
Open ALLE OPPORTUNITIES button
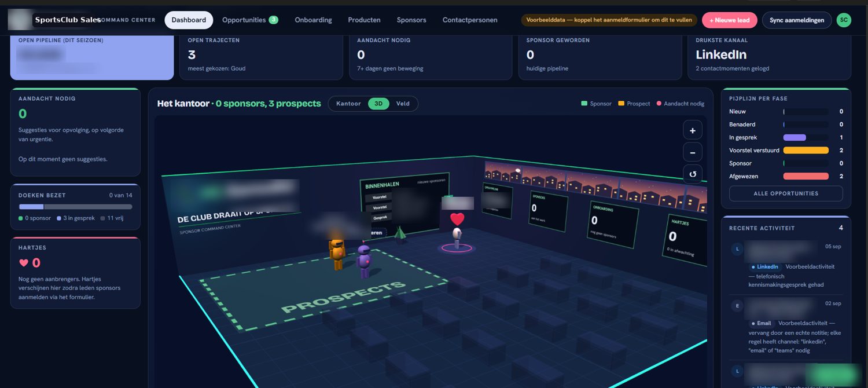[x=785, y=193]
